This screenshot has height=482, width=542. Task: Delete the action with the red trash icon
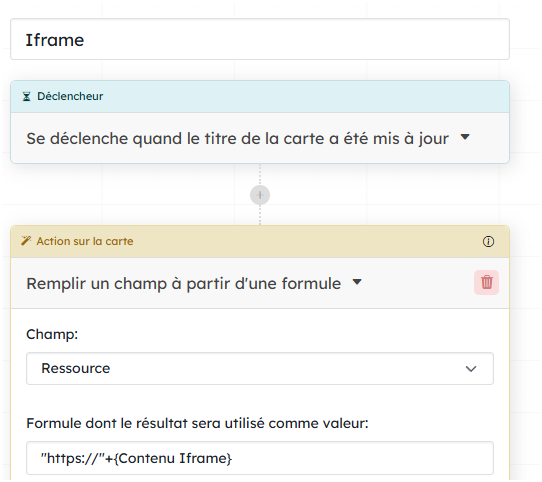coord(486,282)
